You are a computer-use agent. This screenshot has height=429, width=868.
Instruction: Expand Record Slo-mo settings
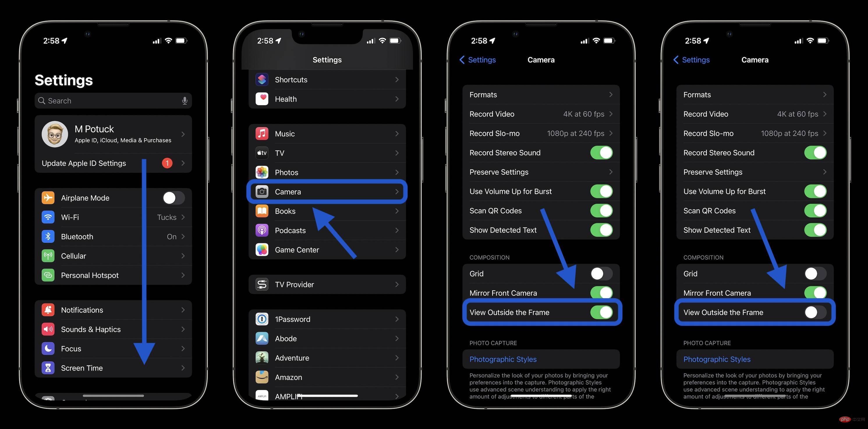[541, 133]
